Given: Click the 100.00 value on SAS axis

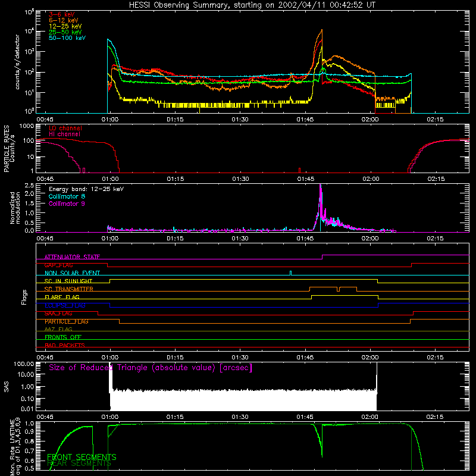Looking at the screenshot, I should pyautogui.click(x=24, y=364).
